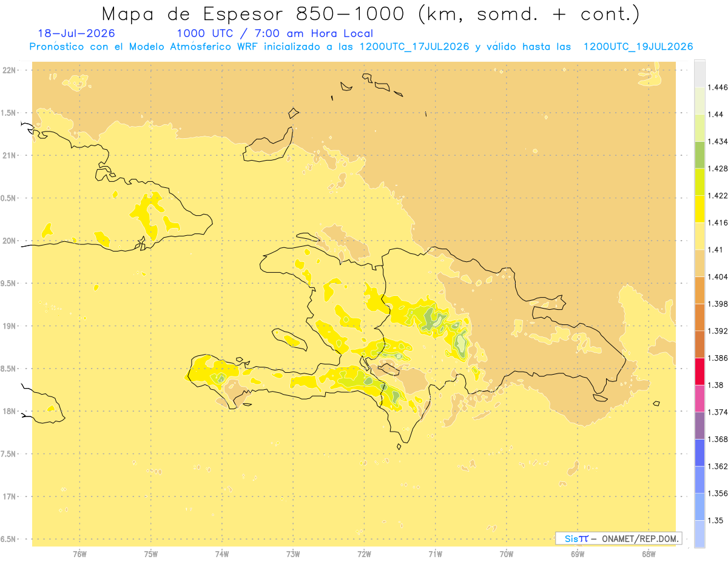The image size is (728, 562).
Task: Click the 71W longitude label
Action: click(435, 554)
